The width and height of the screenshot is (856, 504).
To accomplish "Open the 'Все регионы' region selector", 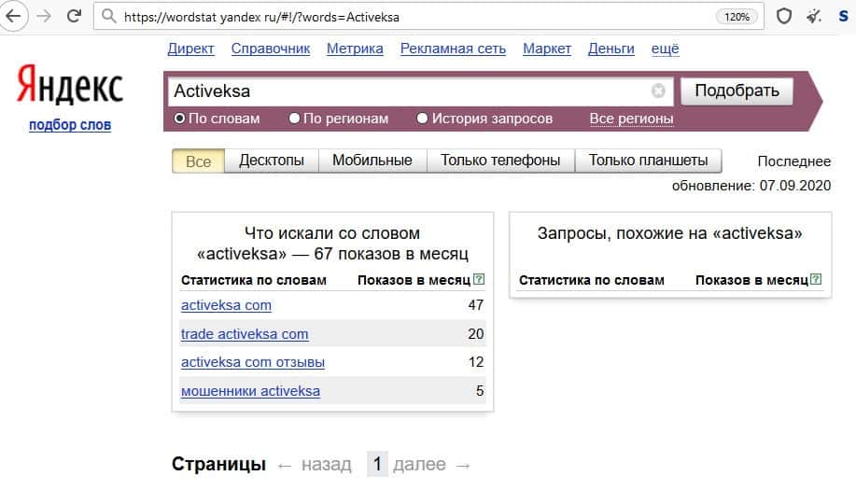I will (x=631, y=119).
